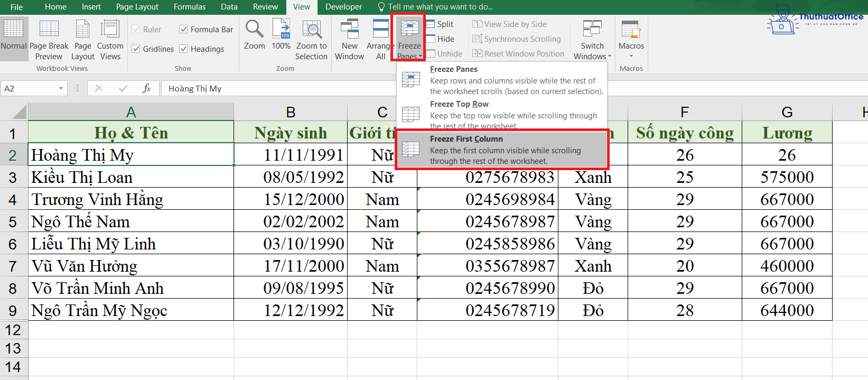This screenshot has width=868, height=380.
Task: Click Synchronous Scrolling option
Action: pos(517,39)
